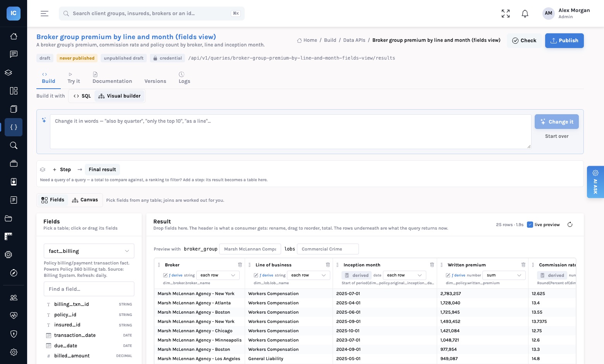604x364 pixels.
Task: Delete the Line of business column trash icon
Action: [x=328, y=265]
